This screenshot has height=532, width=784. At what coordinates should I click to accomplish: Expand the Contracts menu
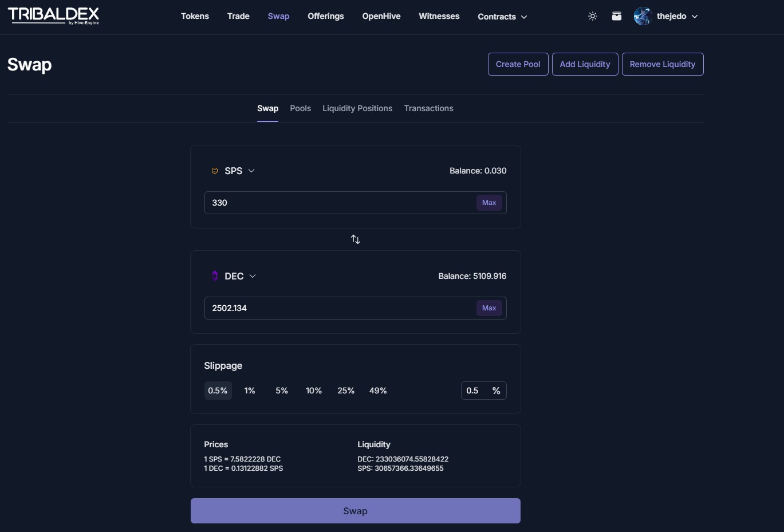tap(502, 17)
